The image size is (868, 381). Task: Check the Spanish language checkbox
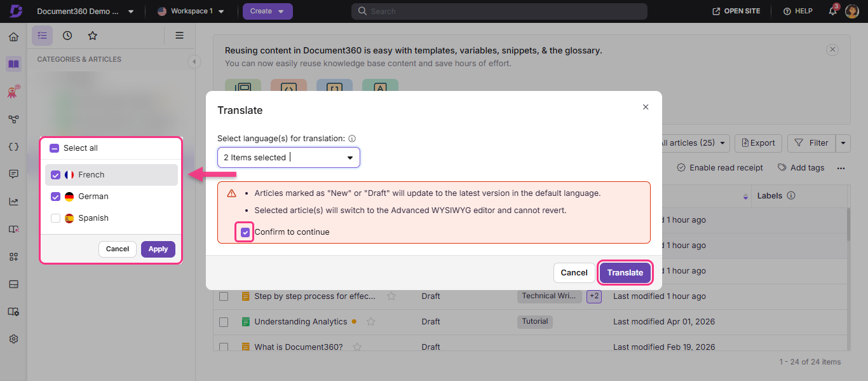point(55,218)
